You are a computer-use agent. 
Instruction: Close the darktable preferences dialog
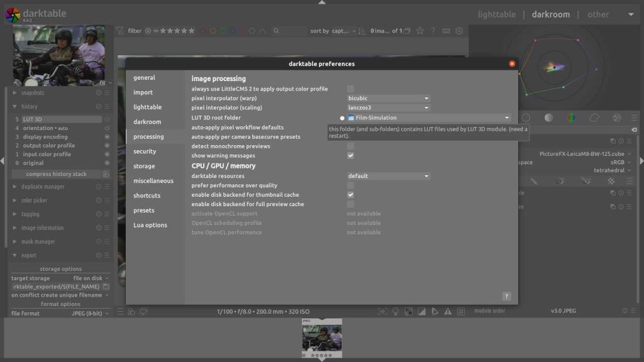coord(512,63)
